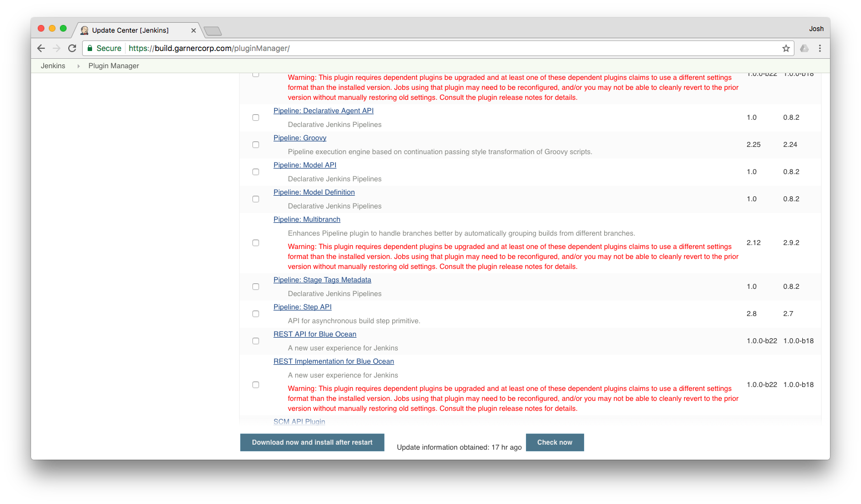Open the Chrome three-dot menu

coord(819,48)
